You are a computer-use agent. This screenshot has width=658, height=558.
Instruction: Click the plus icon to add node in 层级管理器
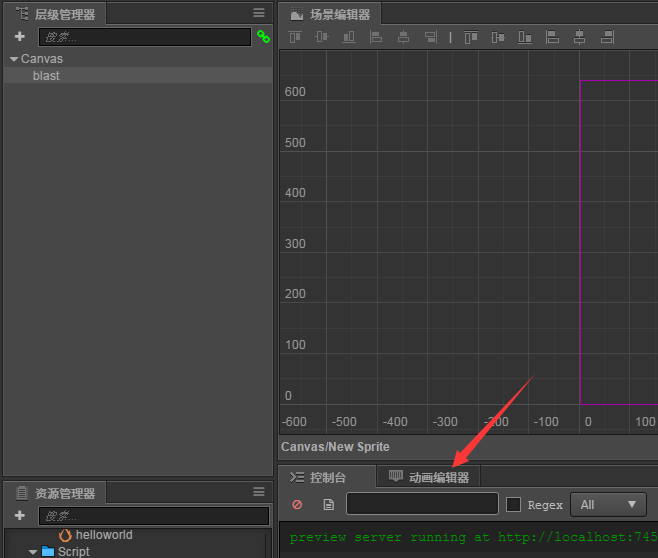20,37
